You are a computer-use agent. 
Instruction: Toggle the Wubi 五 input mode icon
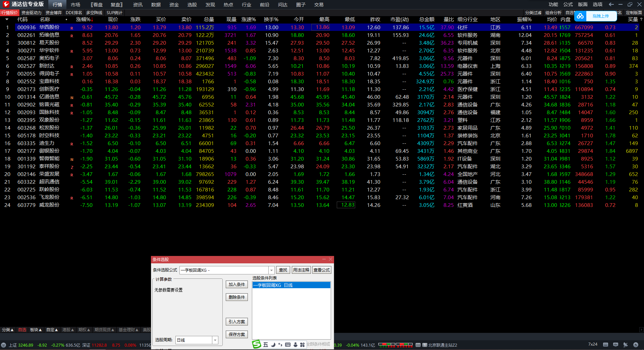pos(266,345)
